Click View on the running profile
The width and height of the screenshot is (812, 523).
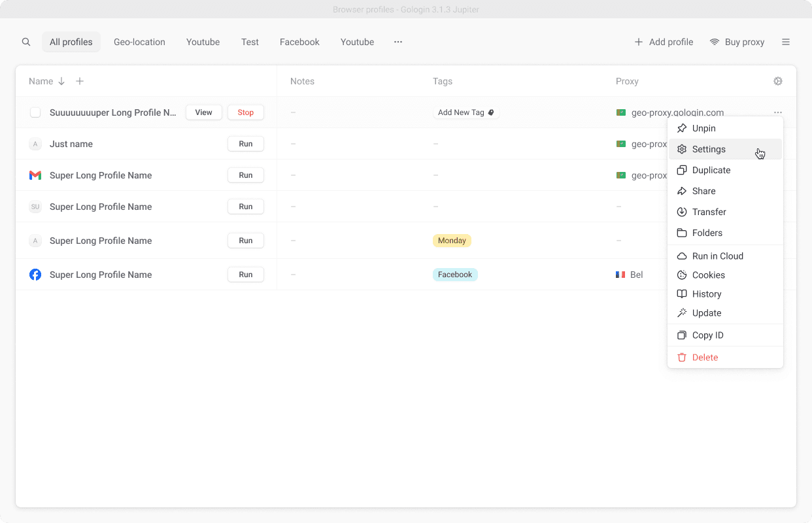point(204,112)
